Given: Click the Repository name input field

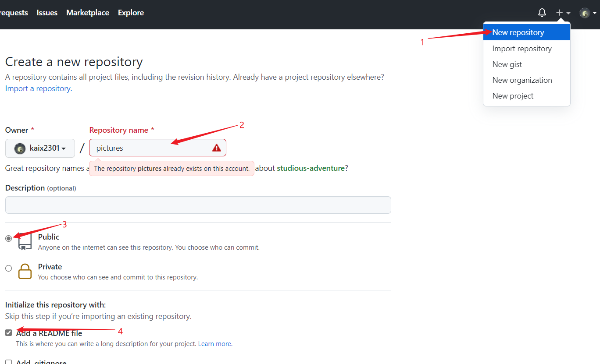Looking at the screenshot, I should coord(157,148).
